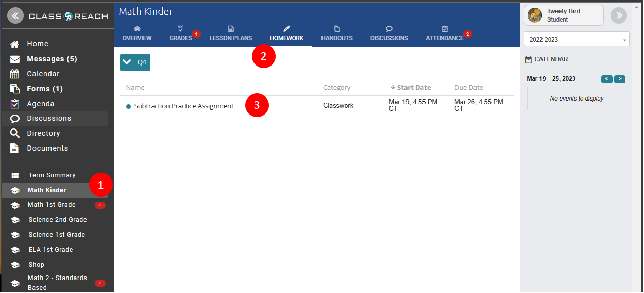The image size is (644, 293).
Task: Expand the Q4 term dropdown
Action: pyautogui.click(x=135, y=62)
